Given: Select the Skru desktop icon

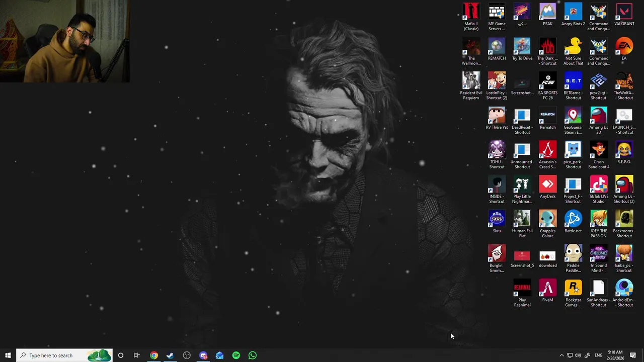Looking at the screenshot, I should coord(497,221).
